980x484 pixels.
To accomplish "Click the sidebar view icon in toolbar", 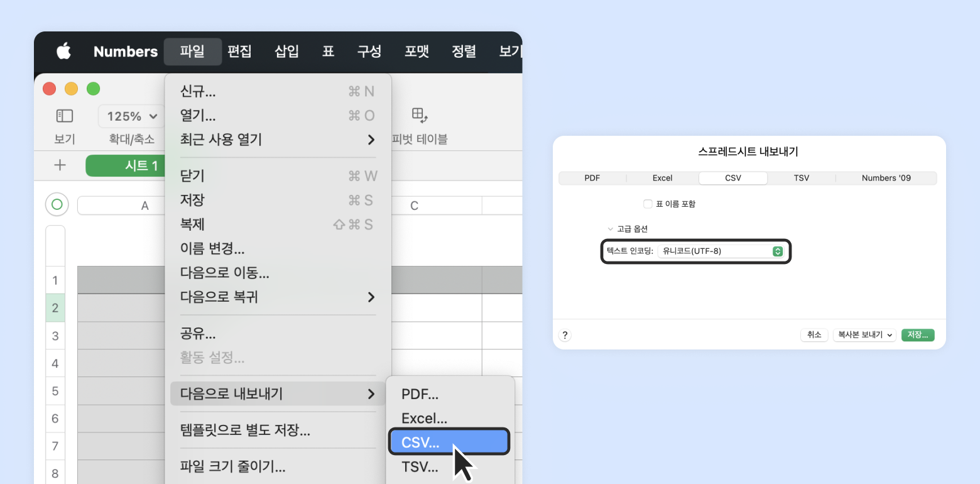I will point(65,116).
